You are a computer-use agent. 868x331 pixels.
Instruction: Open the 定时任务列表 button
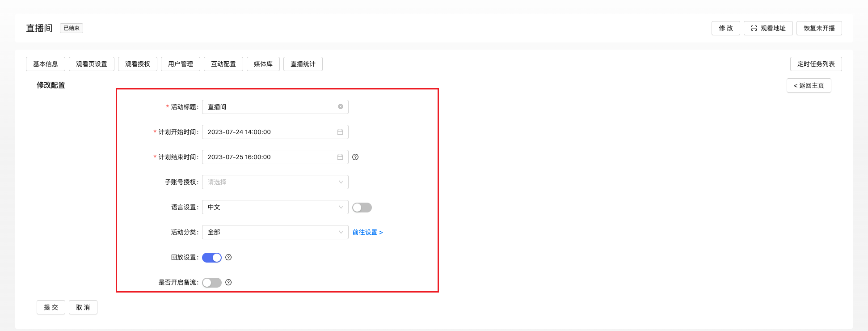coord(816,64)
